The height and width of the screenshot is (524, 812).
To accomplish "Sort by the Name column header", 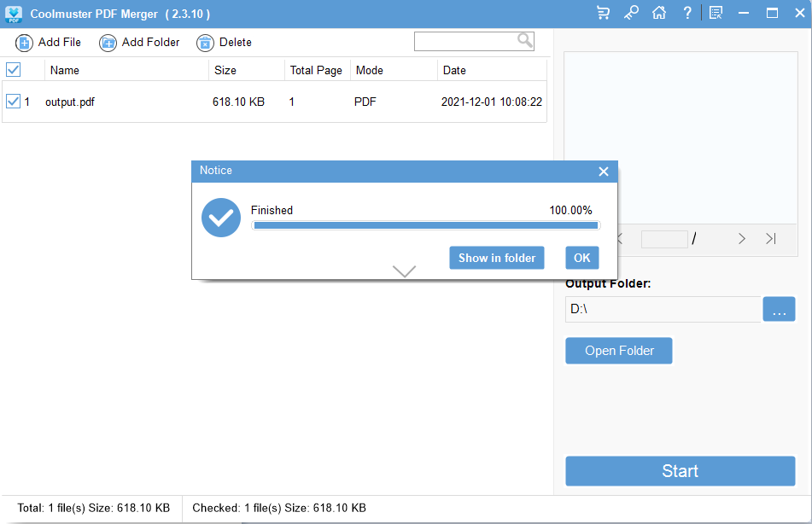I will [x=126, y=71].
